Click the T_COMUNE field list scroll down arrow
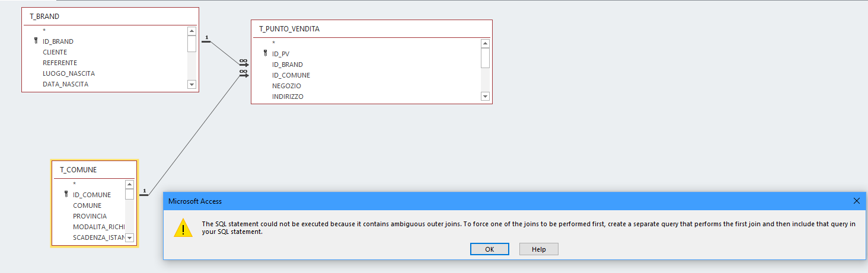868x273 pixels. point(129,237)
